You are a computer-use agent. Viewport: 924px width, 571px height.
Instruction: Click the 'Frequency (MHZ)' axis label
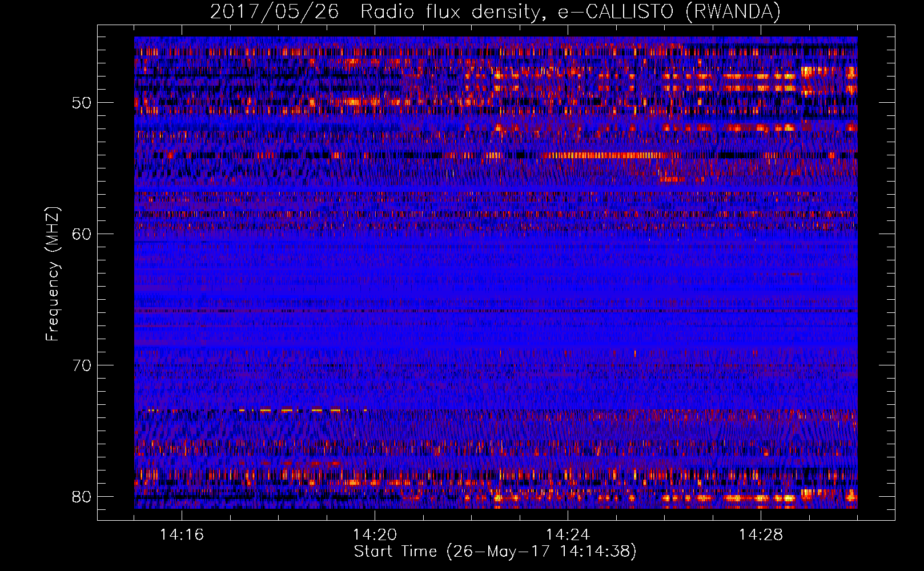53,274
